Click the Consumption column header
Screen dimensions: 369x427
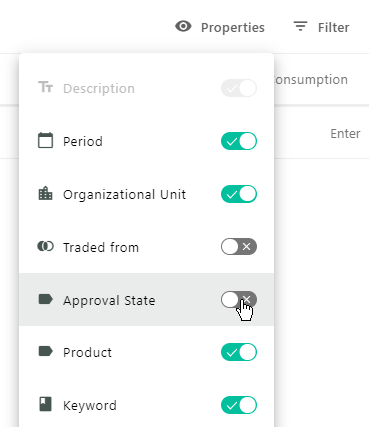(311, 80)
